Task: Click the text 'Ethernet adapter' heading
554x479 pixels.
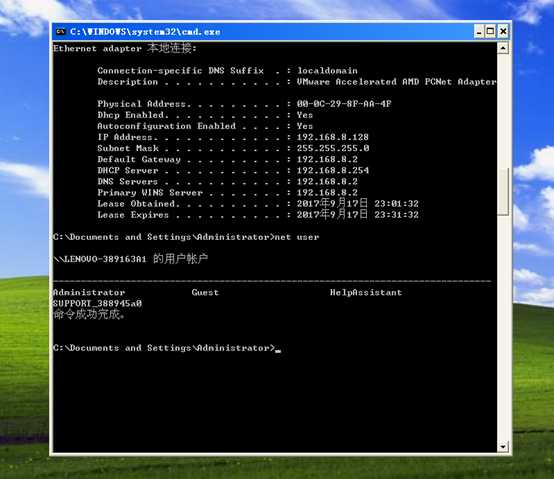Action: pyautogui.click(x=98, y=48)
